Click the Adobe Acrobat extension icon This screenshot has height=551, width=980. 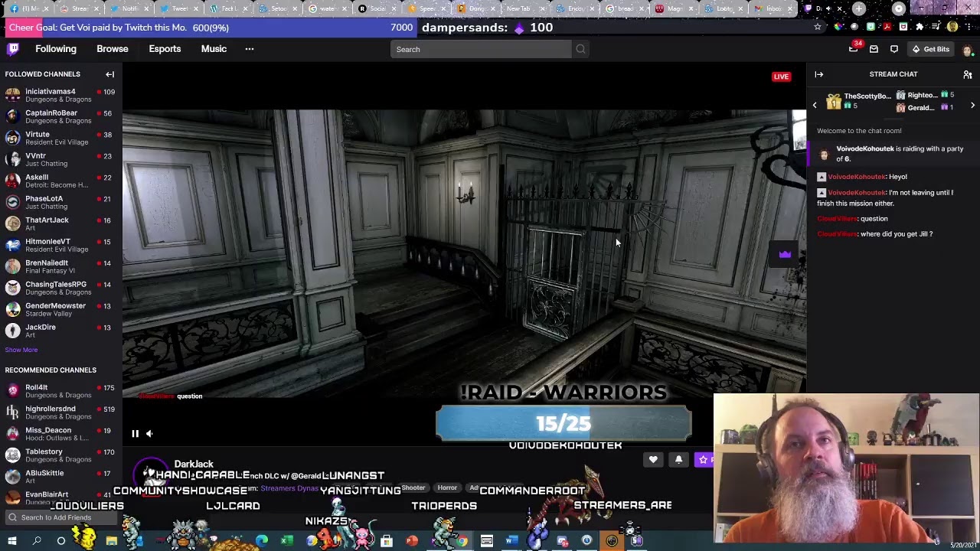(x=887, y=27)
